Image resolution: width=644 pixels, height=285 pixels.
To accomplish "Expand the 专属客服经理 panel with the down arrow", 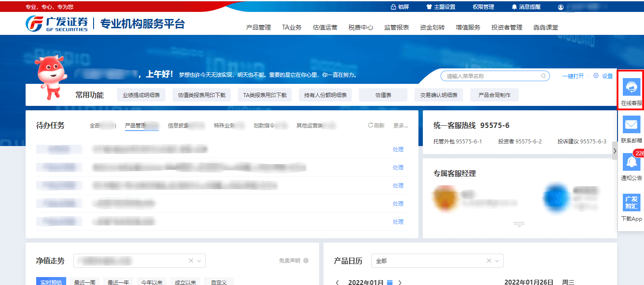I will click(519, 225).
